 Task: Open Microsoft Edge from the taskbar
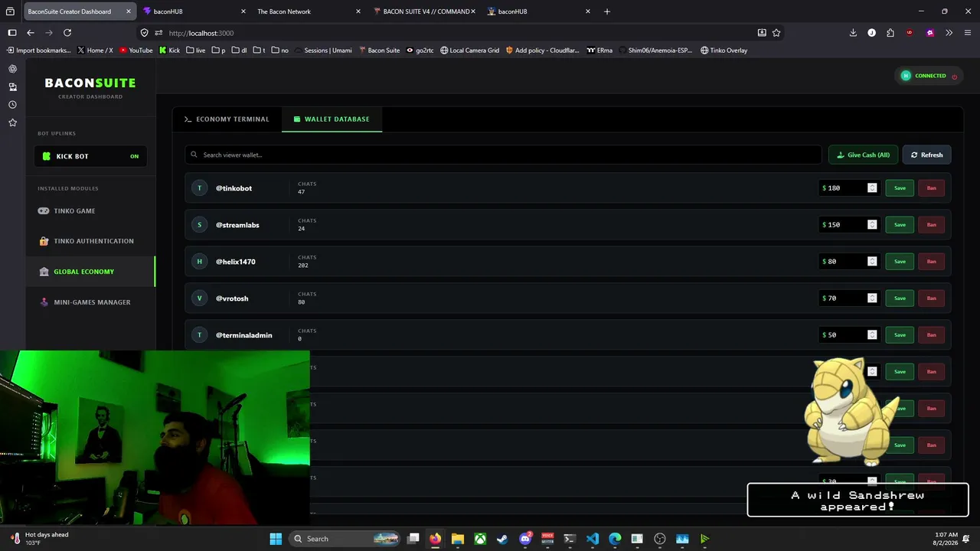(x=615, y=539)
